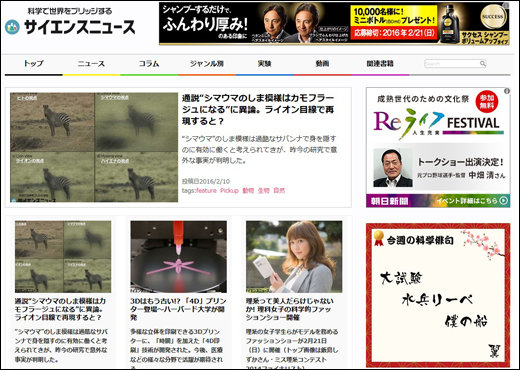Image resolution: width=520 pixels, height=370 pixels.
Task: Click the Science News logo icon
Action: [x=12, y=27]
